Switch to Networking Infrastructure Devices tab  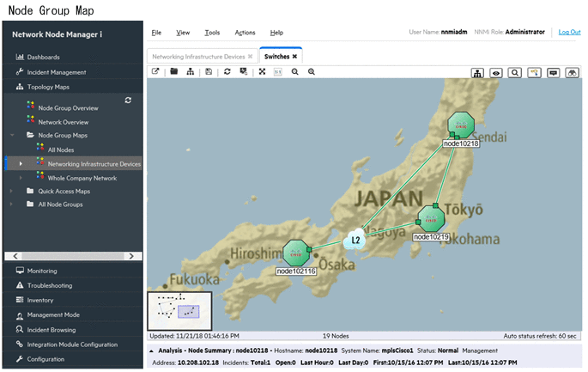(198, 56)
